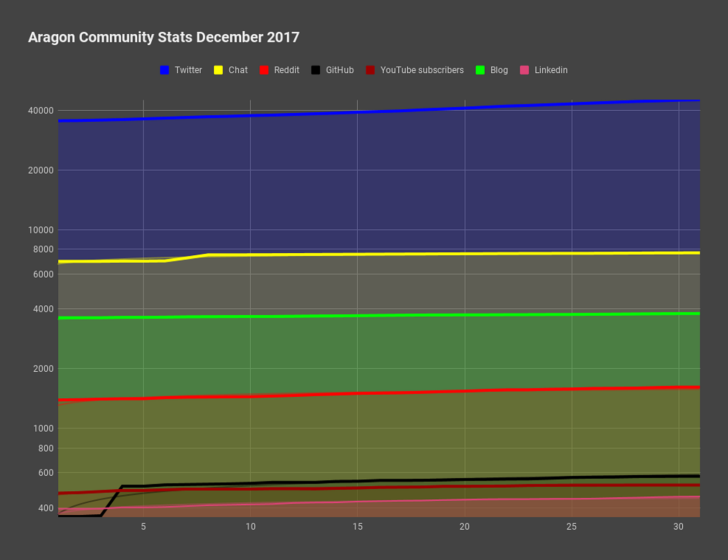This screenshot has height=560, width=728.
Task: Click the 20000 y-axis label
Action: pos(41,171)
